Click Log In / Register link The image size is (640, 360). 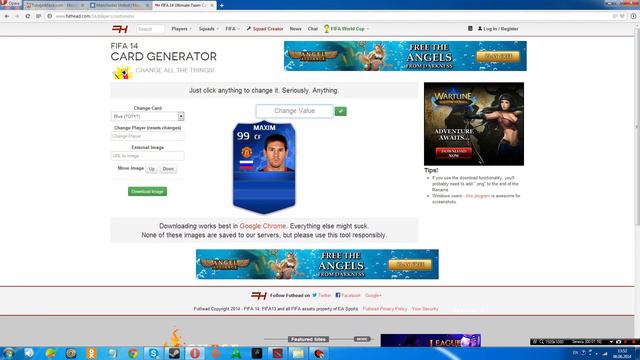[x=498, y=29]
